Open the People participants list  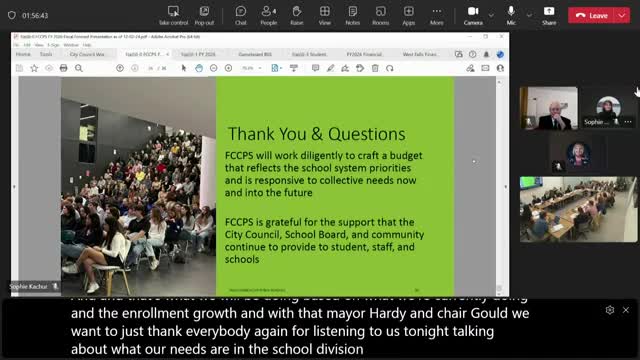(269, 16)
